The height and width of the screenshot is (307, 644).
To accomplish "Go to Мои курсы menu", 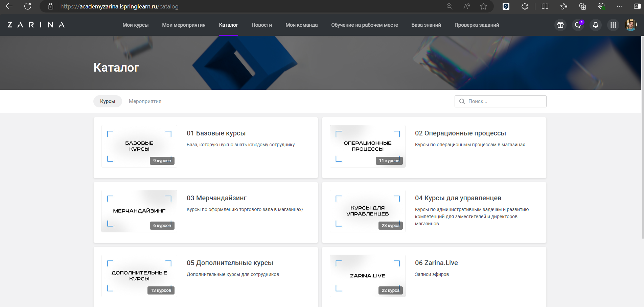I will pos(135,25).
